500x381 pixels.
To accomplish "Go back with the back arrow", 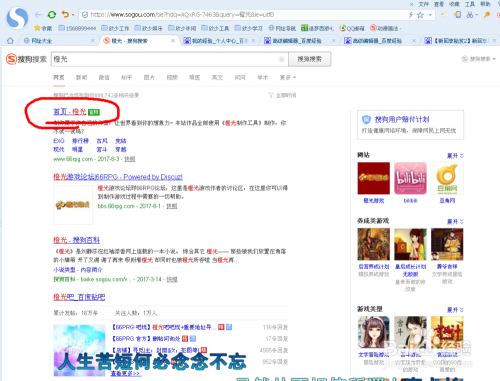I will tap(38, 15).
